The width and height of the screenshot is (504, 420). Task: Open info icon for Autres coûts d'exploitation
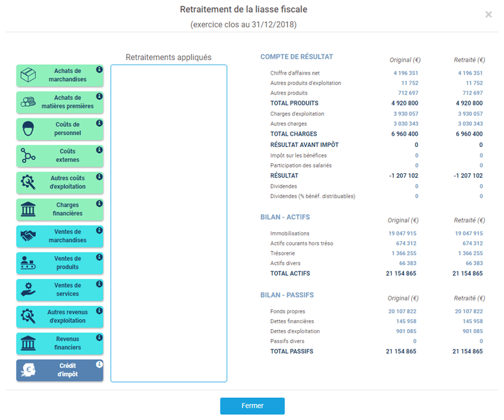(x=99, y=176)
